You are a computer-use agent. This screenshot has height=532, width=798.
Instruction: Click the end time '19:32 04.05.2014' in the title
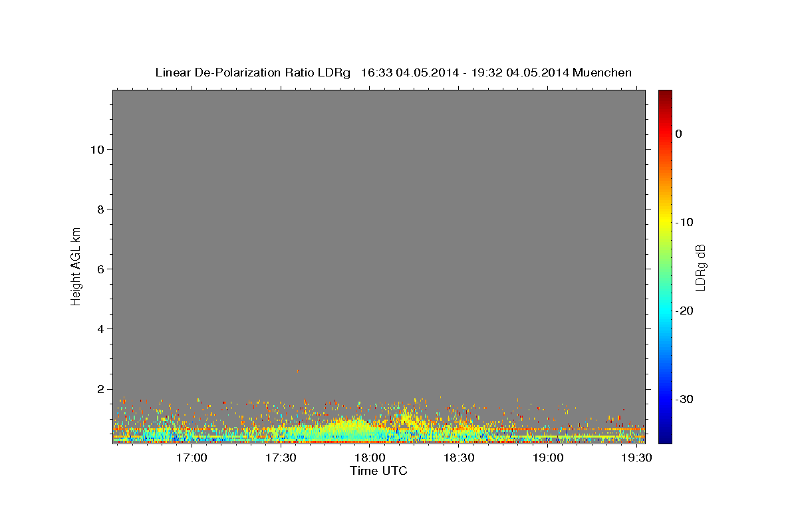coord(520,72)
